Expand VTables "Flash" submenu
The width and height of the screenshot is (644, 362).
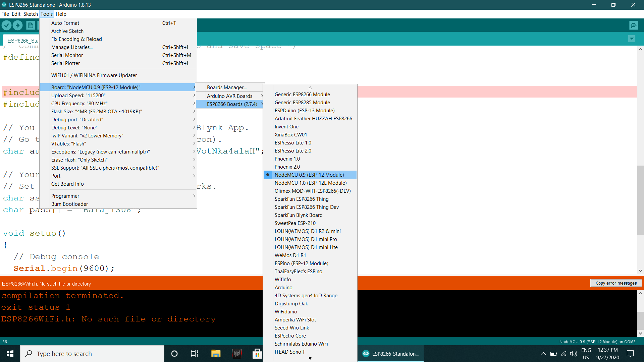[x=118, y=144]
